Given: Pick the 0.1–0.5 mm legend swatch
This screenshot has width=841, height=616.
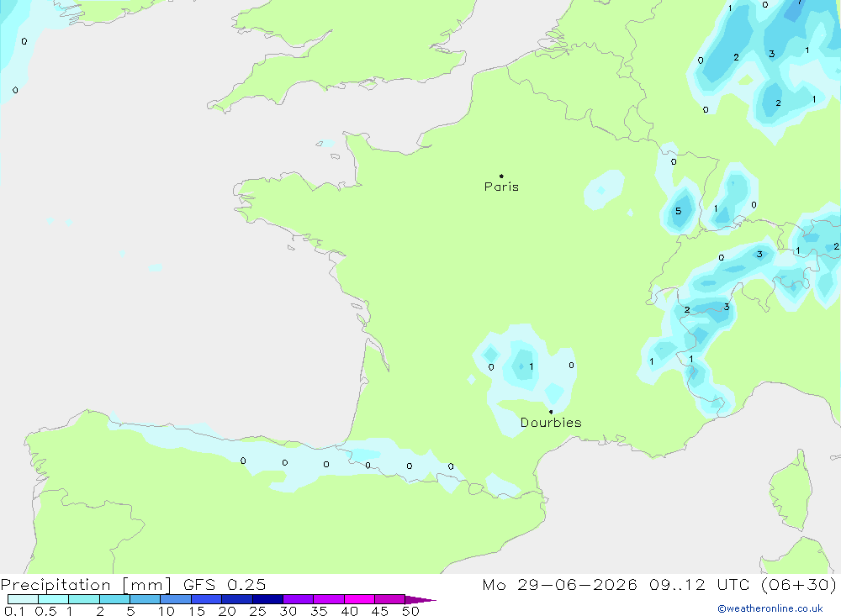Looking at the screenshot, I should click(x=23, y=599).
